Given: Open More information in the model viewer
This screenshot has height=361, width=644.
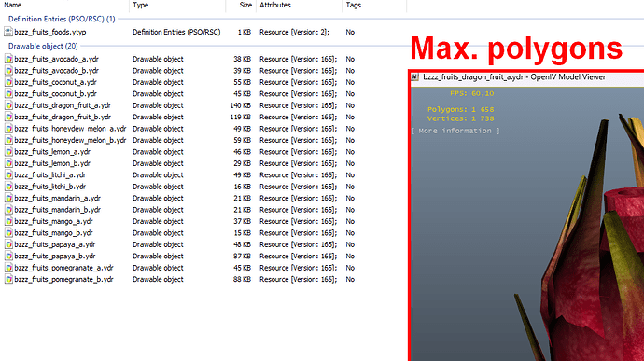Looking at the screenshot, I should pyautogui.click(x=455, y=131).
